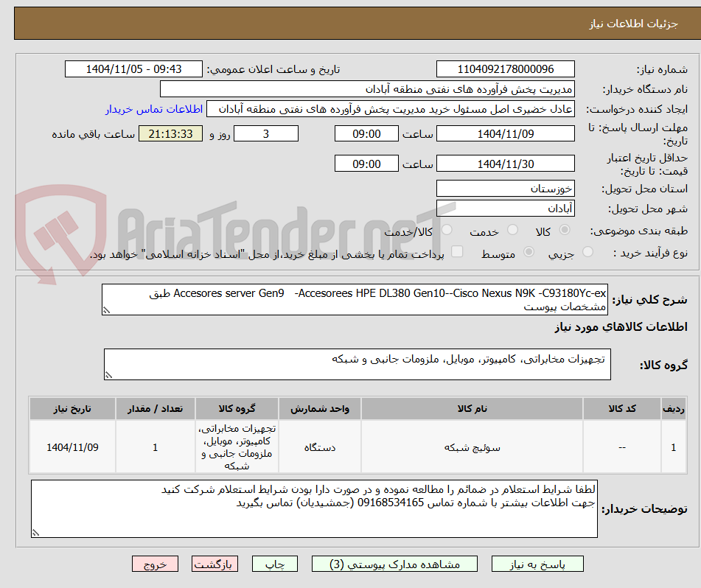Screen dimensions: 701x588
Task: Click the خروج exit button
Action: pyautogui.click(x=155, y=564)
